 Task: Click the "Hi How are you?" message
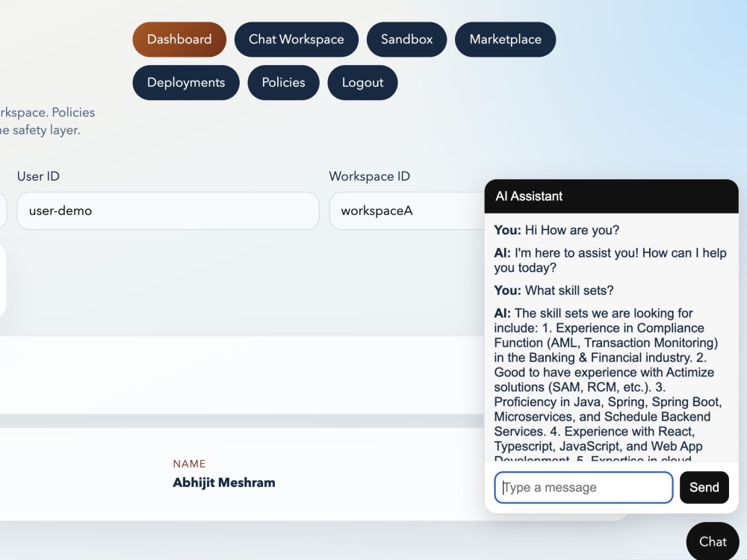[x=557, y=231]
